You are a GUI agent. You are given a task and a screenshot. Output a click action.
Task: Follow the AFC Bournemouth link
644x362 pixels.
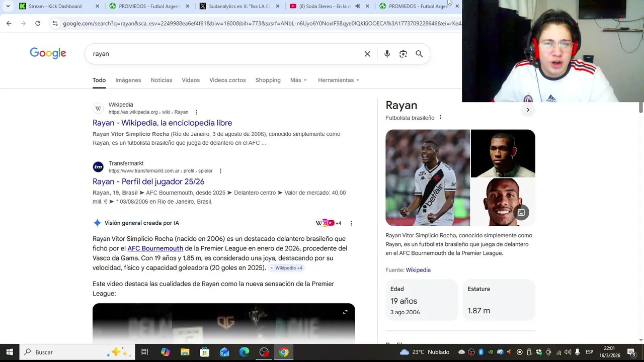pos(155,248)
